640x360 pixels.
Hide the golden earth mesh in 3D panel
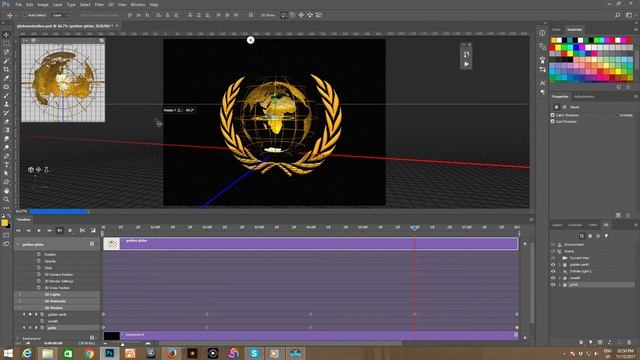[x=553, y=264]
